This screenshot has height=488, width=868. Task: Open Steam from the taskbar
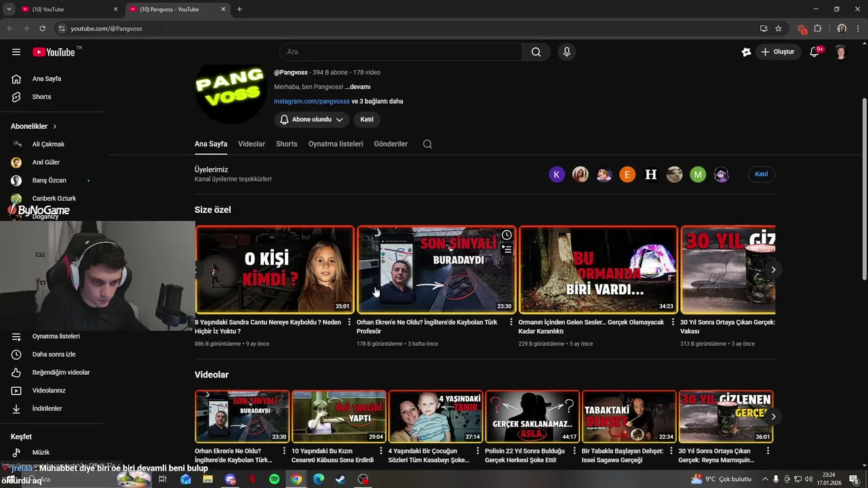click(x=340, y=479)
